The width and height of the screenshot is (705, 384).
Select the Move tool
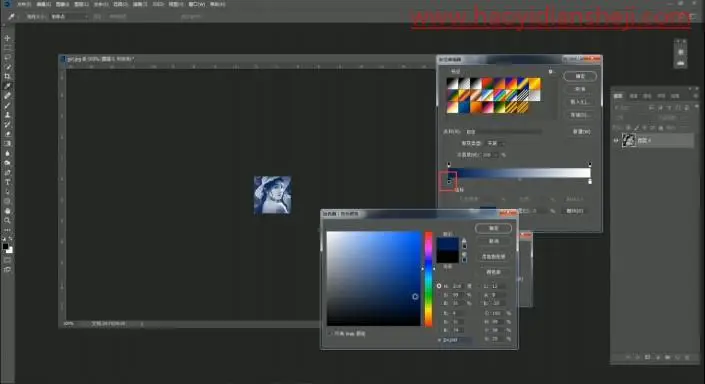[x=7, y=38]
